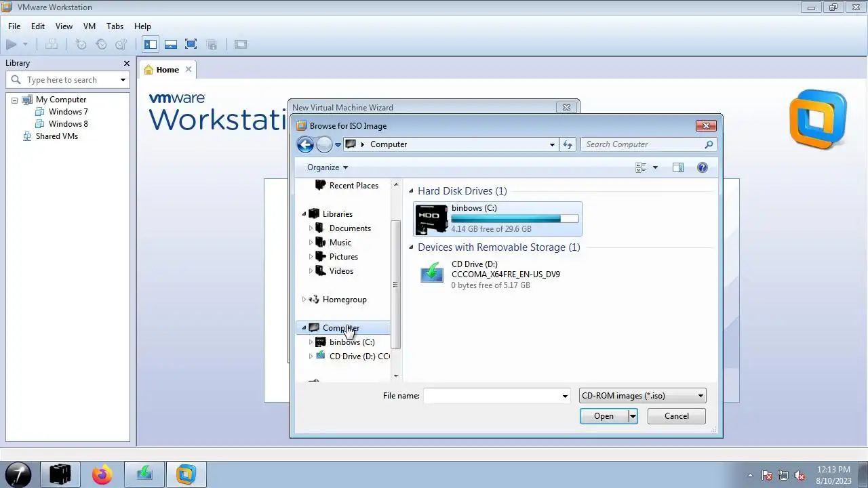This screenshot has width=868, height=488.
Task: Open the Organize menu
Action: (327, 167)
